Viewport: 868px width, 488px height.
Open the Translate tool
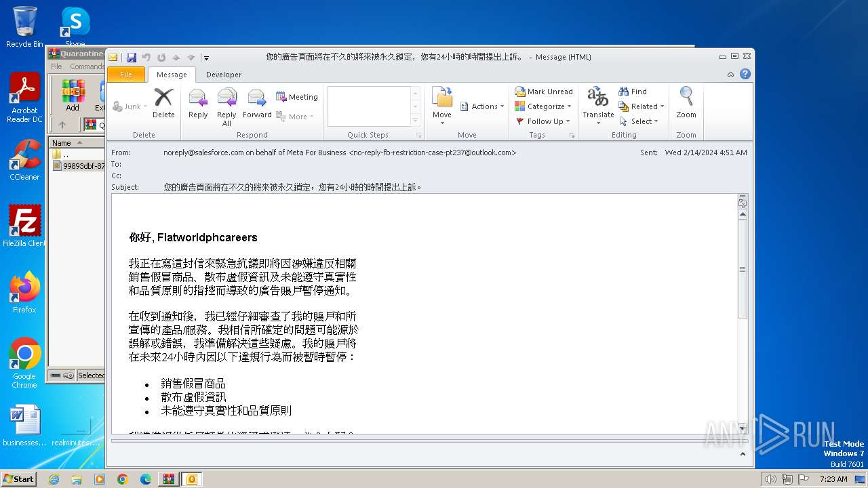[x=598, y=106]
